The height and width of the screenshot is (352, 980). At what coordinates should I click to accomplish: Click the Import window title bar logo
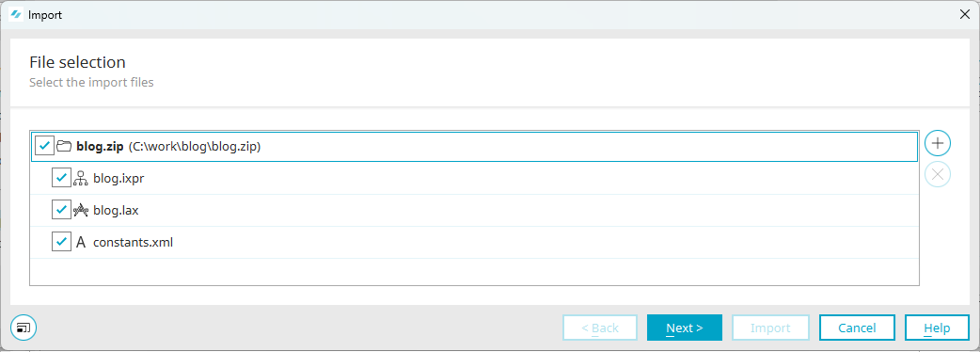(x=17, y=14)
